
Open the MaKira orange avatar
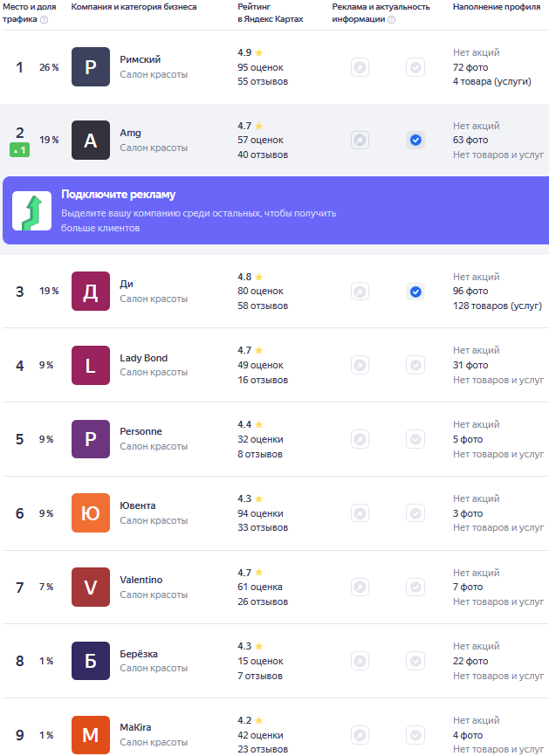click(91, 735)
